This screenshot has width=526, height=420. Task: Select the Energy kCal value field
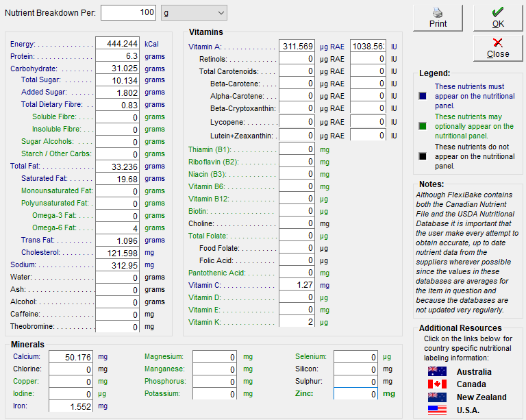117,44
